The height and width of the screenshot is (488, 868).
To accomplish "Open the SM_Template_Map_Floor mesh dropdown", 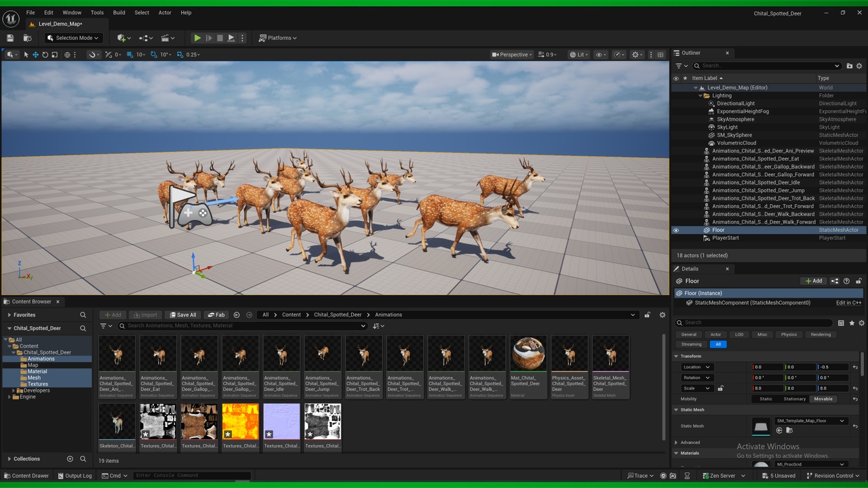I will (x=811, y=421).
